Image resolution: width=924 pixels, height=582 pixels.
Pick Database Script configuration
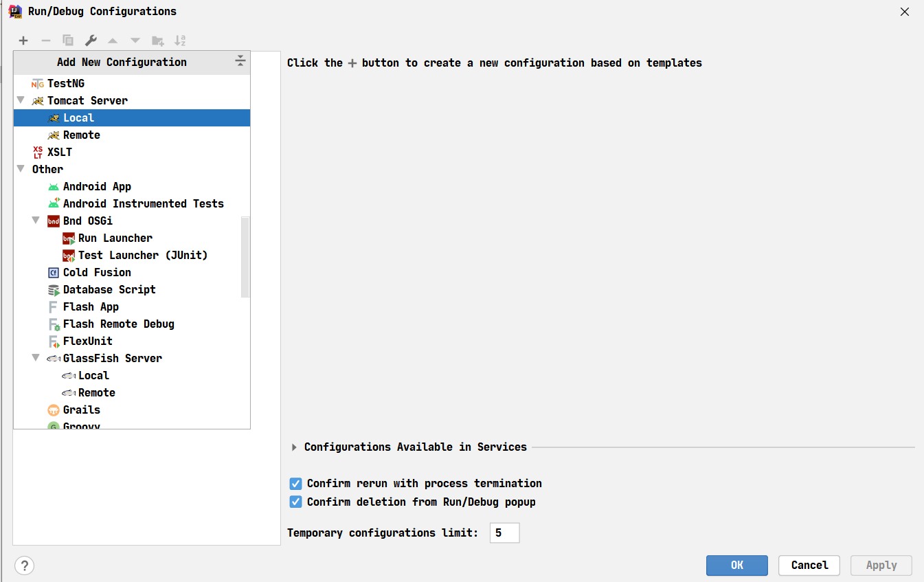[x=109, y=289]
